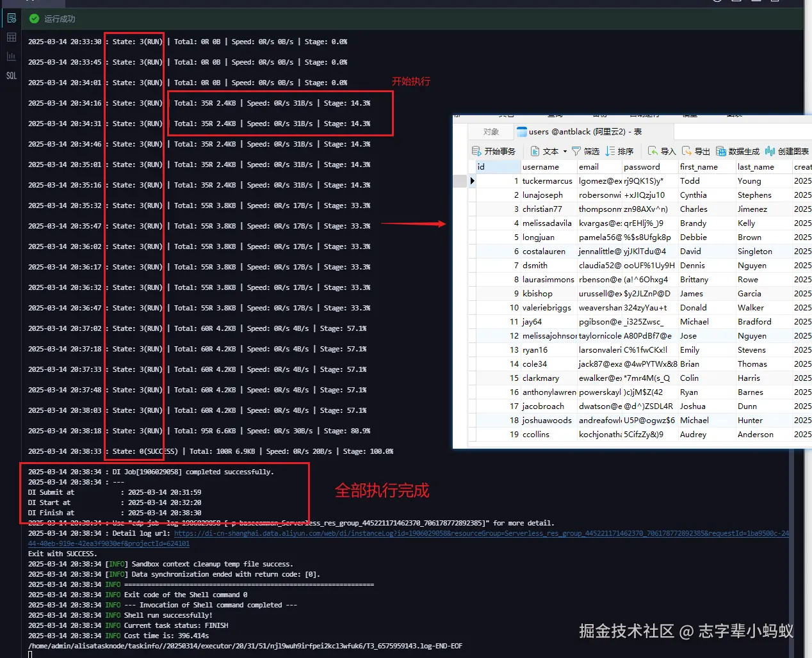Click Data Generation (数据生成) toolbar button
Screen dimensions: 812x658
[738, 151]
